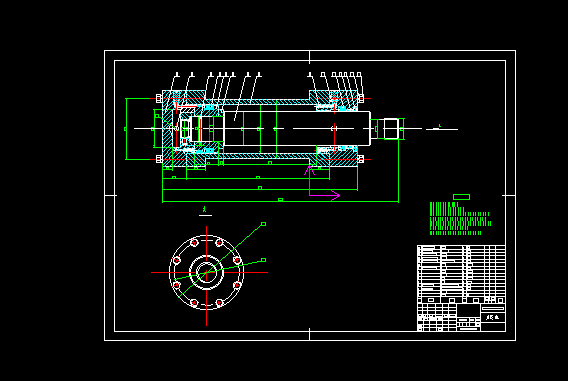Click the view label above the circular flange view
Screen dimensions: 568x381
pyautogui.click(x=205, y=211)
